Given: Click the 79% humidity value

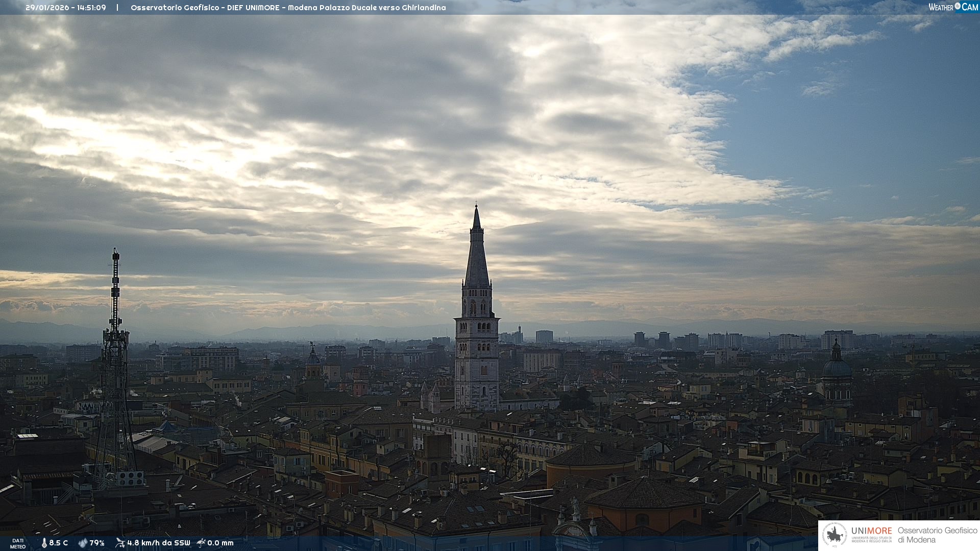Looking at the screenshot, I should point(97,543).
